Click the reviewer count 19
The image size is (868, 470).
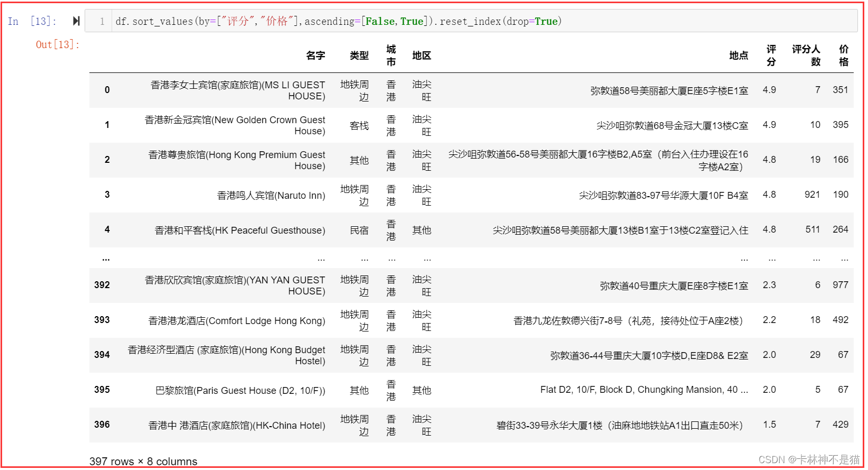pos(815,160)
